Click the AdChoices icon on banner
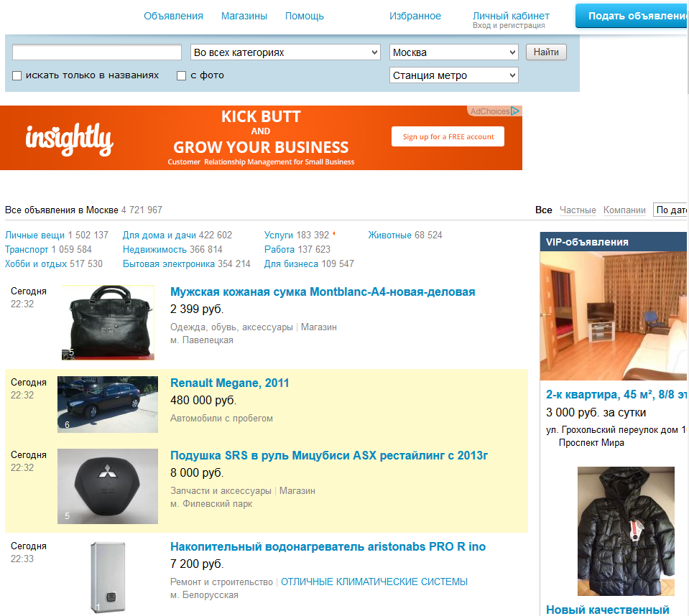 coord(515,111)
